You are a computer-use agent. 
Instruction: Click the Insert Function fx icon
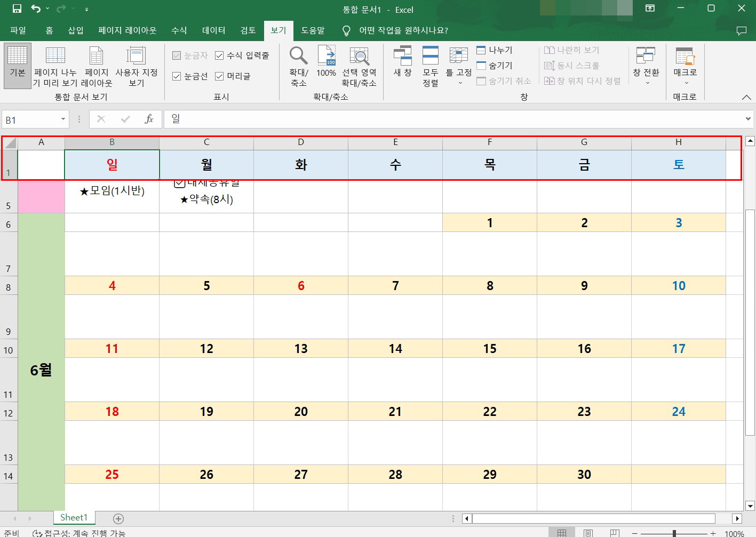pyautogui.click(x=149, y=119)
